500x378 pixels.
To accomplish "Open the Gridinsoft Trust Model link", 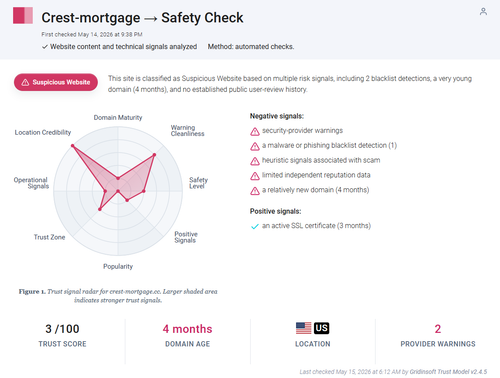I will pos(448,372).
